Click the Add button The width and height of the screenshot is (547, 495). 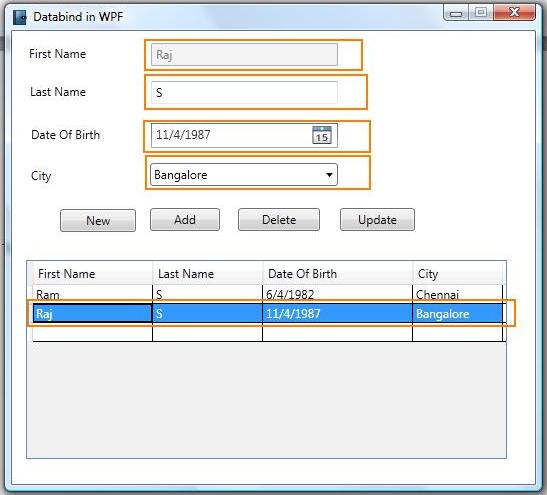pyautogui.click(x=185, y=220)
